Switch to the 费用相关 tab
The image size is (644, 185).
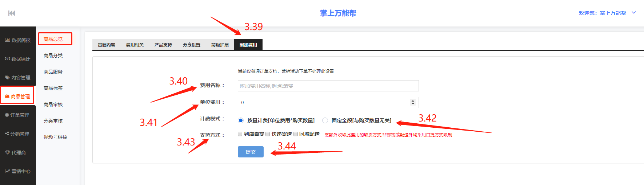(x=135, y=45)
